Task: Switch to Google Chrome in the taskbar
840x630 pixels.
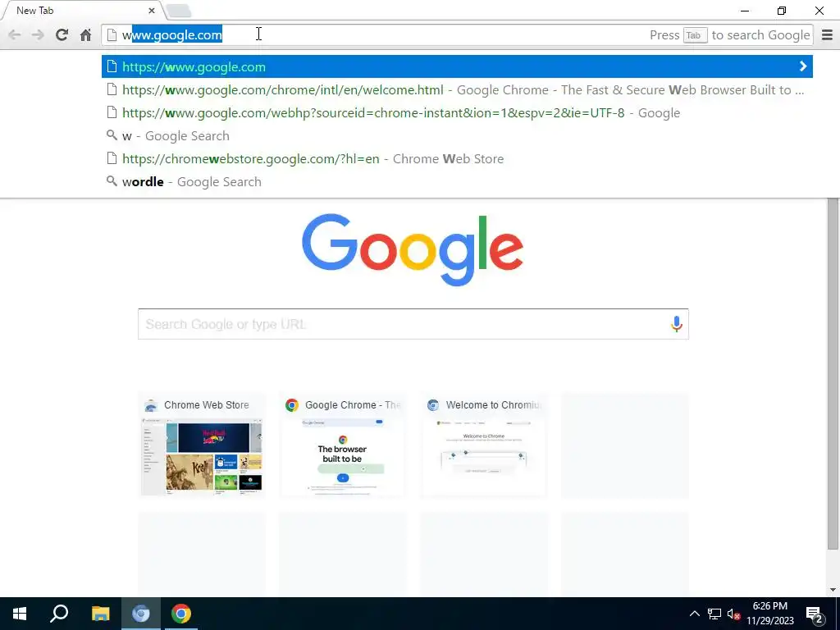Action: point(181,614)
